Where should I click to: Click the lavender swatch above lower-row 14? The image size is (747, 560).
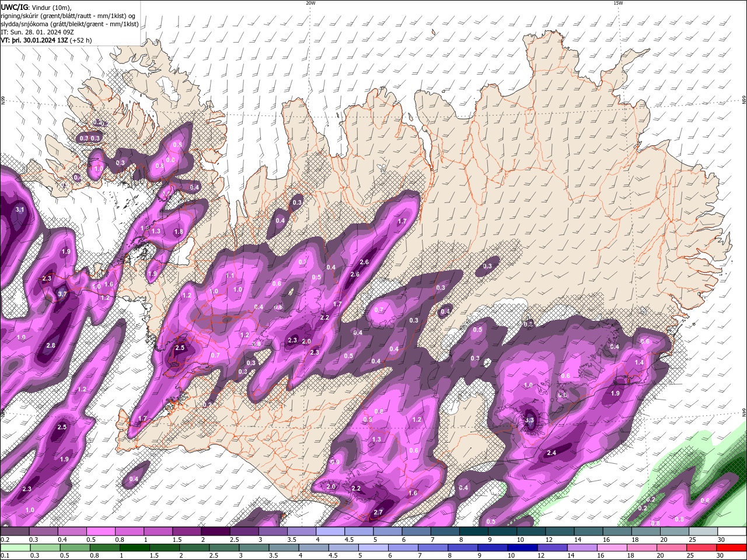(582, 548)
